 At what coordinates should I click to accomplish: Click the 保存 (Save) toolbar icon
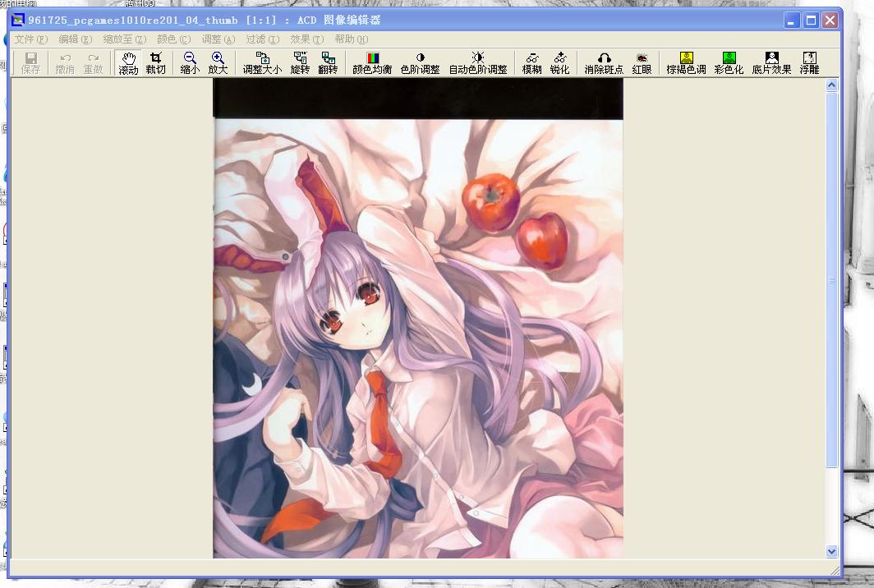click(30, 63)
